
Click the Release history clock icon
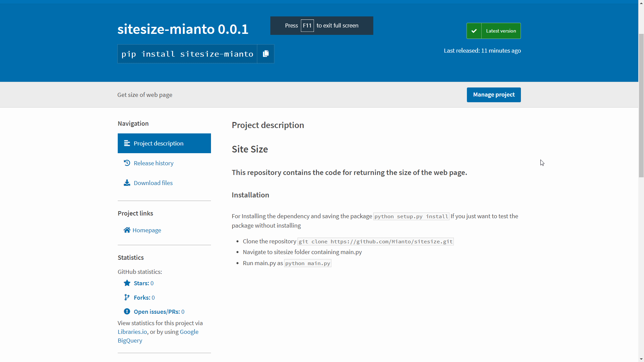127,163
